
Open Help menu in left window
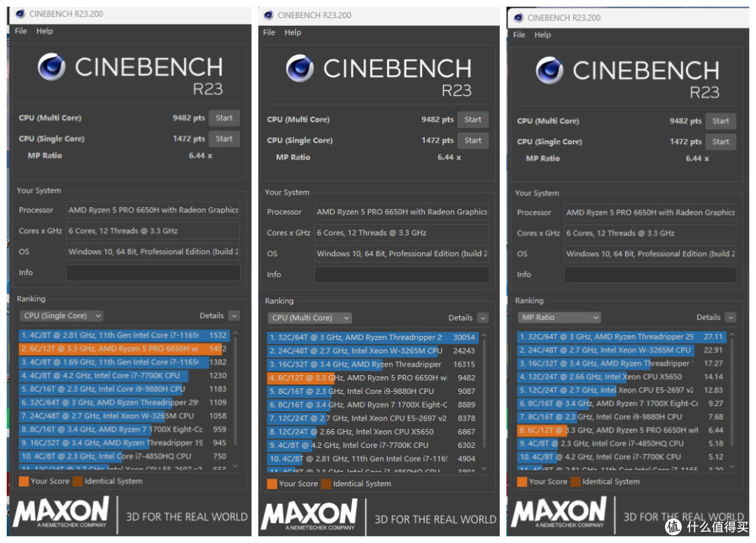45,31
